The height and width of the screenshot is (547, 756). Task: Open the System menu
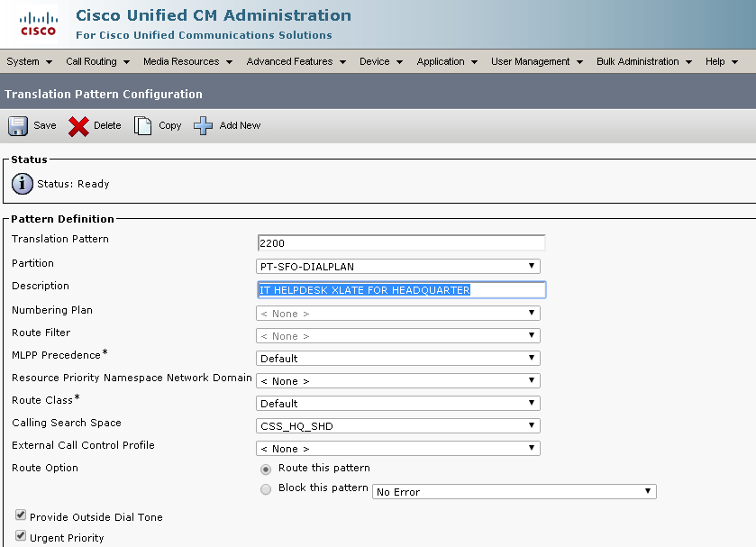[x=29, y=61]
